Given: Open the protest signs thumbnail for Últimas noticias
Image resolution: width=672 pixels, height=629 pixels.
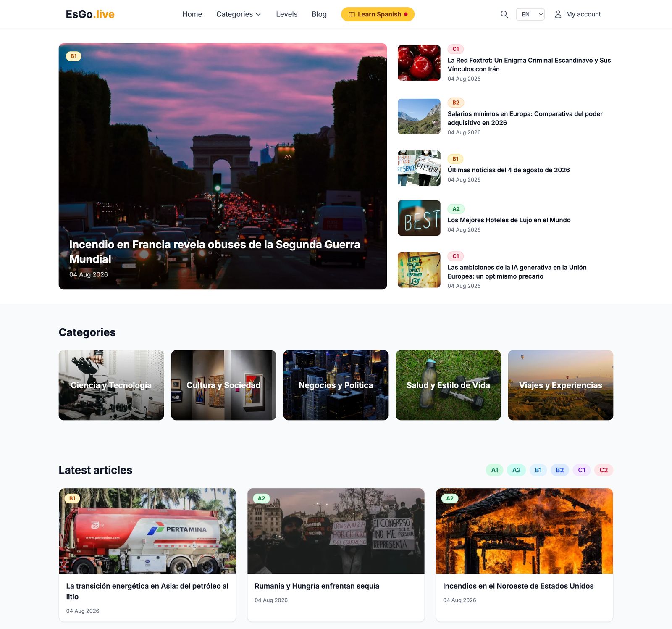Looking at the screenshot, I should pyautogui.click(x=419, y=168).
